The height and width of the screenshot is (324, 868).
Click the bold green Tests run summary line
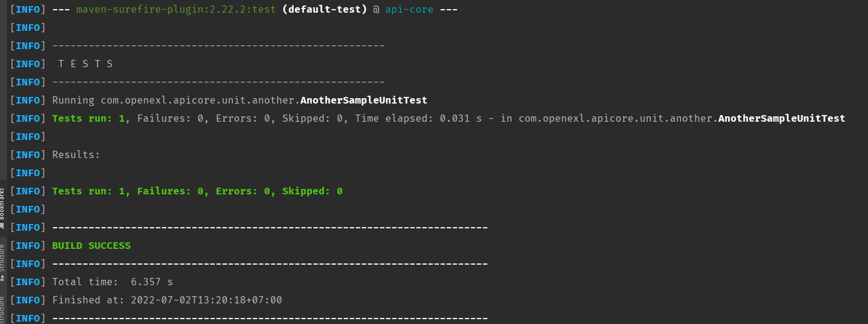(197, 191)
